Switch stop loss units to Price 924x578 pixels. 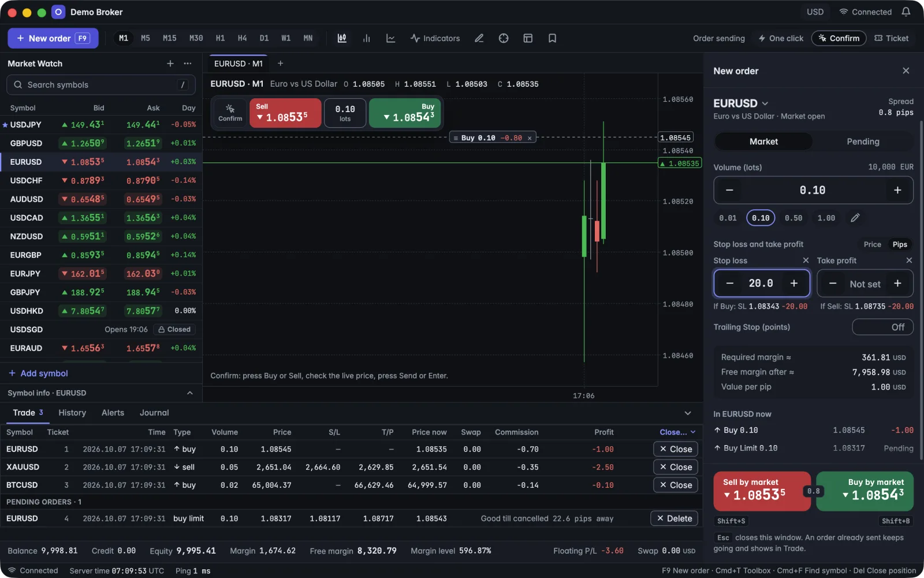(872, 244)
